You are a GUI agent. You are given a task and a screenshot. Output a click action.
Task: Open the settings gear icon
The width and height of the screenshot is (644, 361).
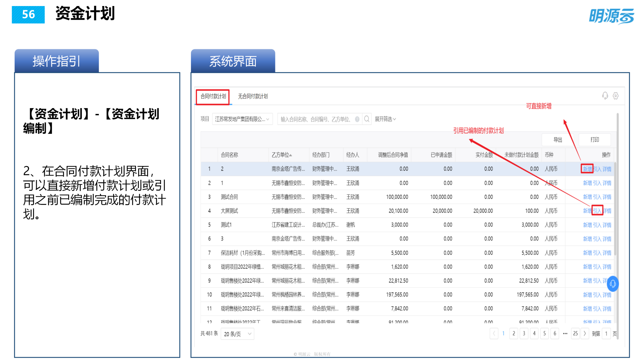pyautogui.click(x=615, y=96)
